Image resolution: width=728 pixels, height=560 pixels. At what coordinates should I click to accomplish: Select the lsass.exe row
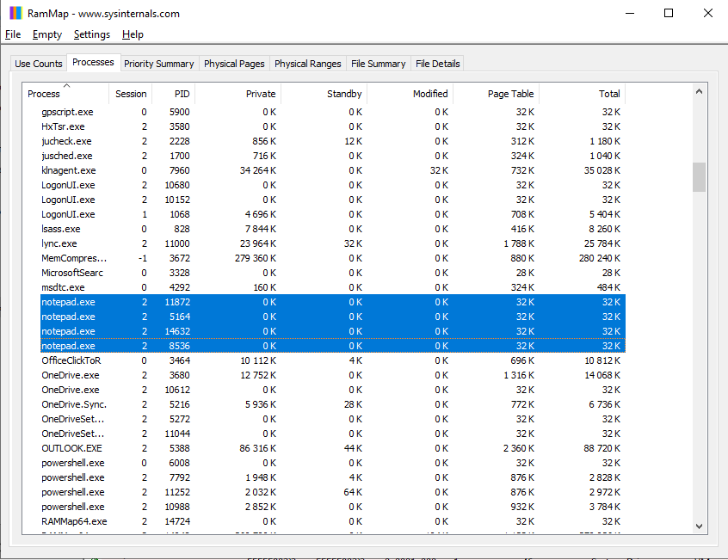pos(333,229)
